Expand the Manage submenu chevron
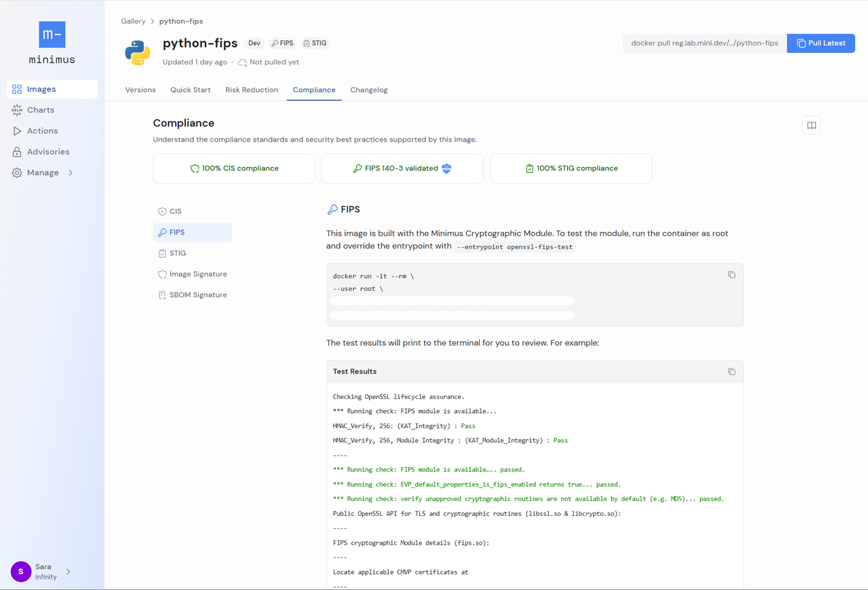 [x=70, y=173]
